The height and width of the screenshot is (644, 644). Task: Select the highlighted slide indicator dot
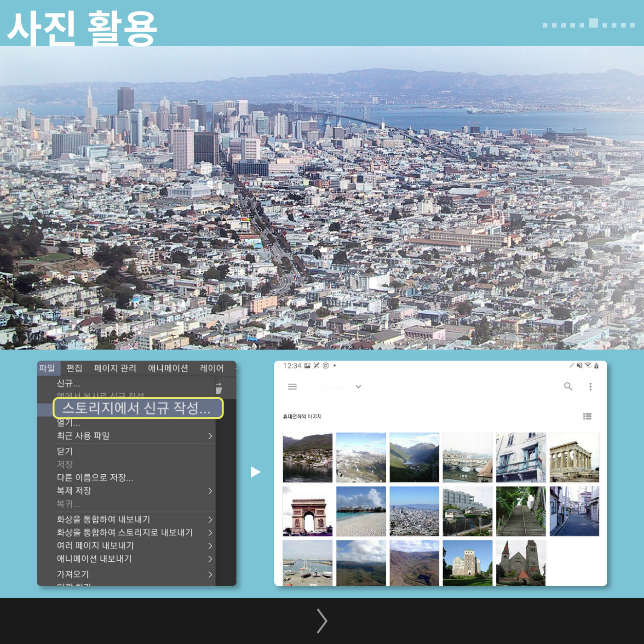pos(593,23)
